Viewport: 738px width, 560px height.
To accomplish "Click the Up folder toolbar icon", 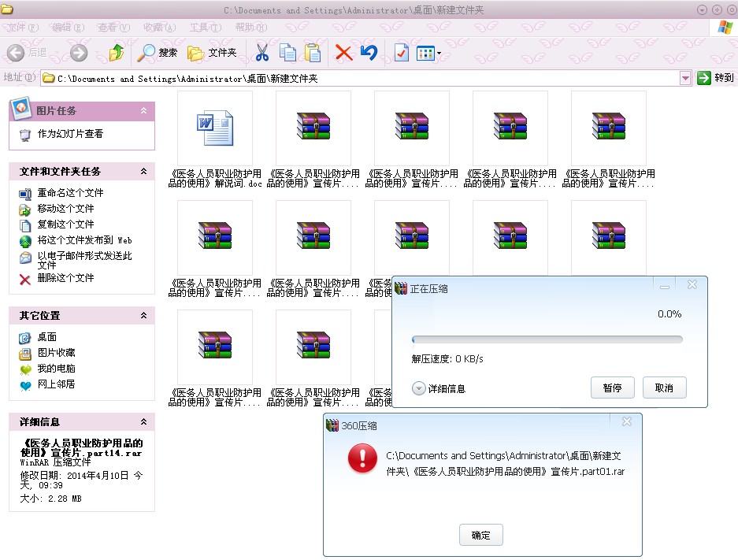I will pyautogui.click(x=117, y=53).
